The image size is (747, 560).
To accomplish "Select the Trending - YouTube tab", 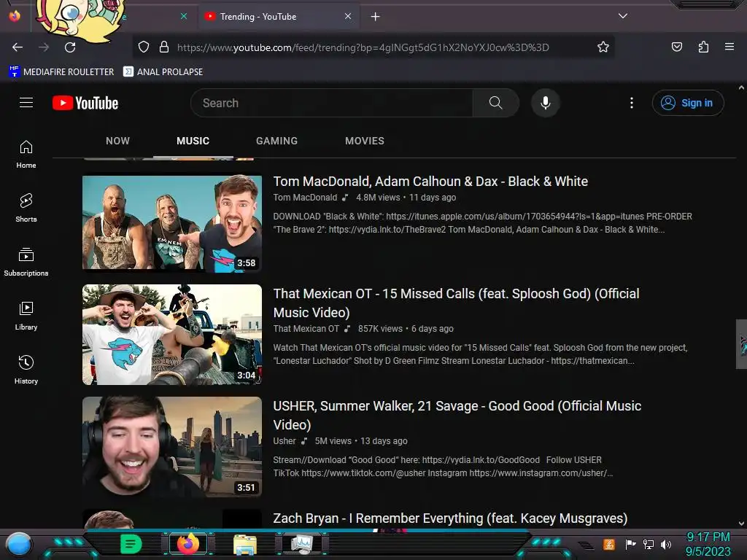I will point(278,17).
